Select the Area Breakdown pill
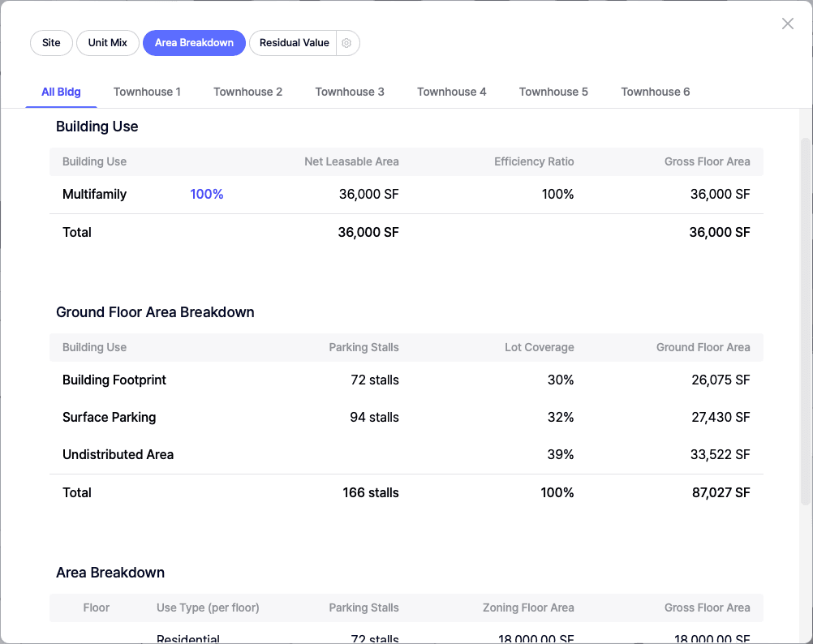Image resolution: width=813 pixels, height=644 pixels. pos(194,43)
